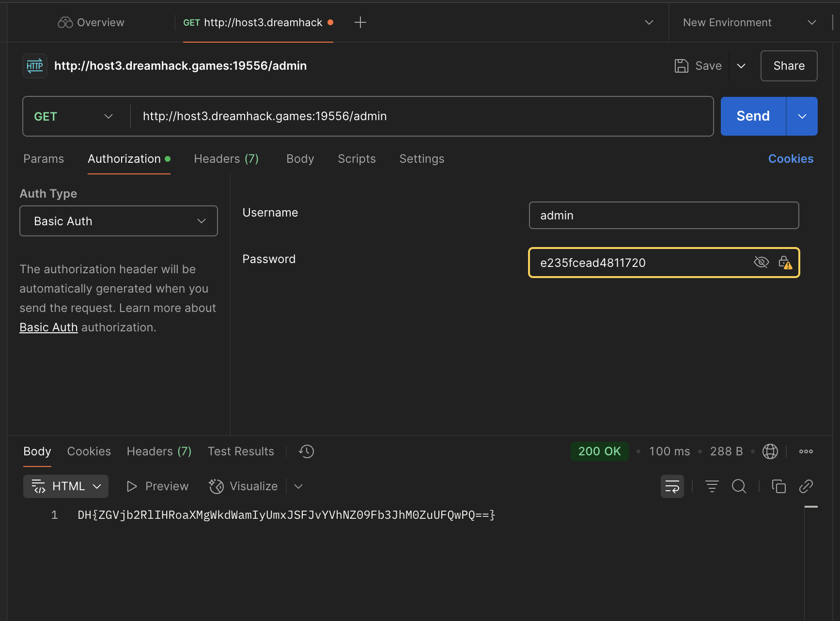Search within the response body

pyautogui.click(x=739, y=486)
